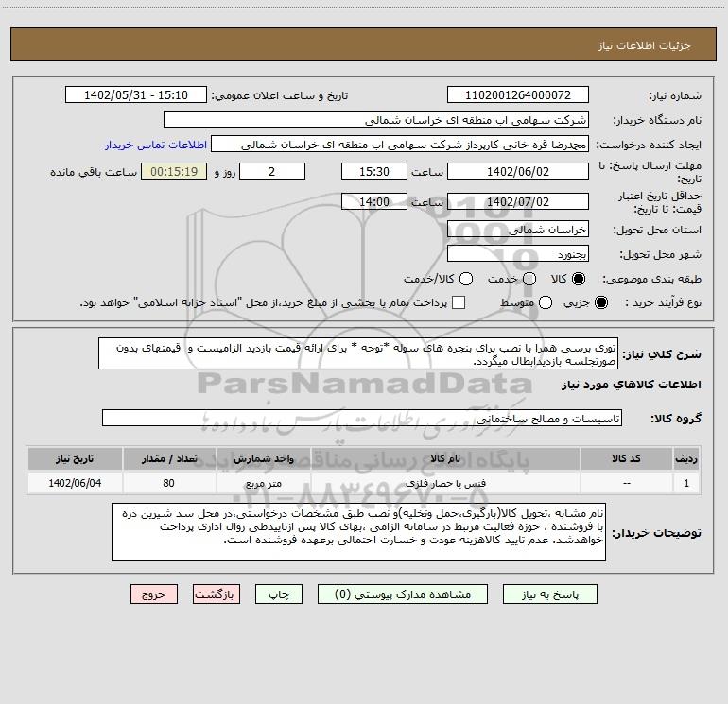Click the delivery province field خراسان شمالی
Screen dimensions: 728x704
(x=518, y=230)
